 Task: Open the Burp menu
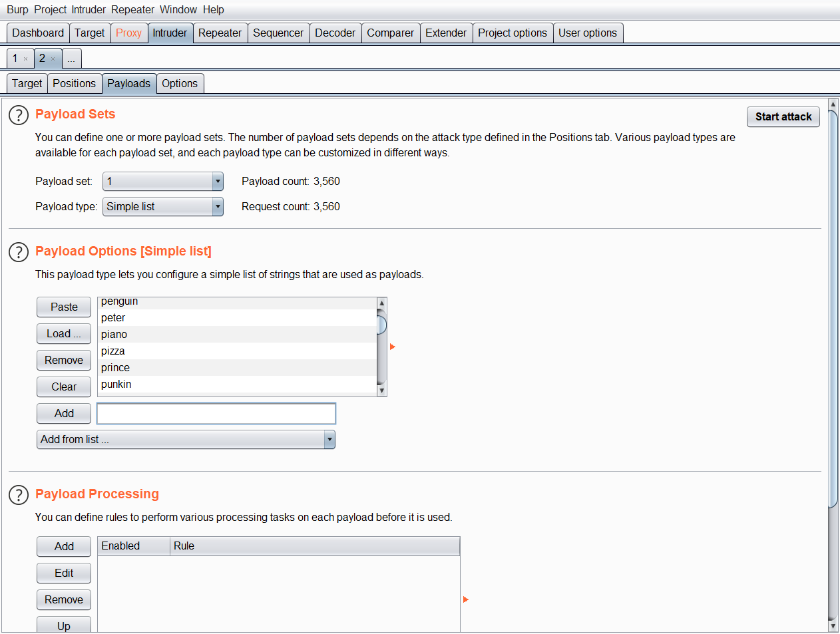coord(17,10)
